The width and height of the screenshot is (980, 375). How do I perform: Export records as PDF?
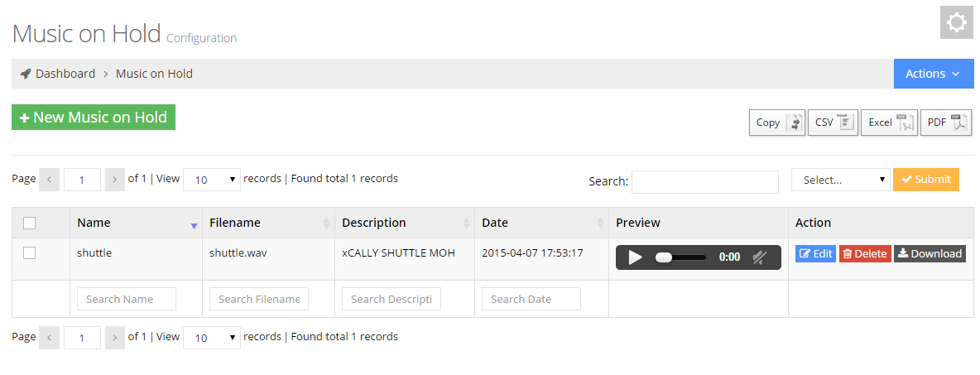point(945,123)
